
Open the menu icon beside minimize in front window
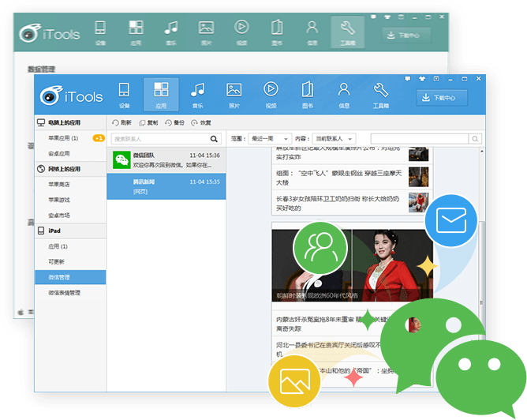coord(436,79)
